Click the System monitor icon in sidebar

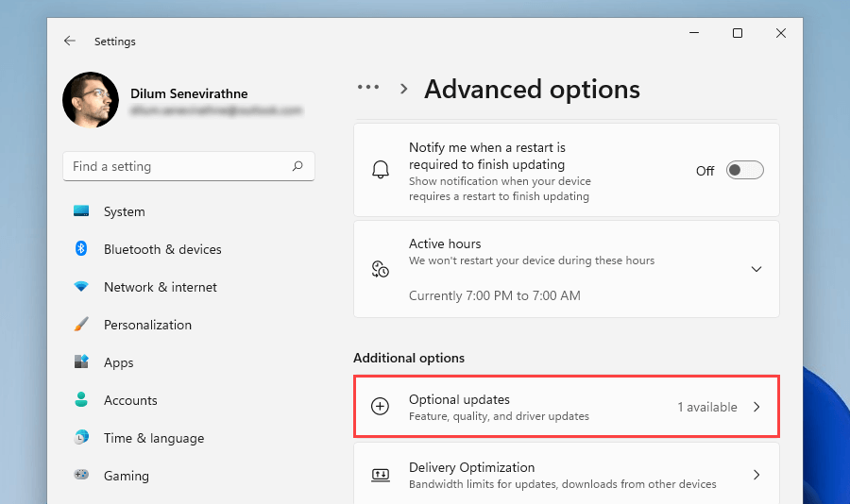coord(81,211)
